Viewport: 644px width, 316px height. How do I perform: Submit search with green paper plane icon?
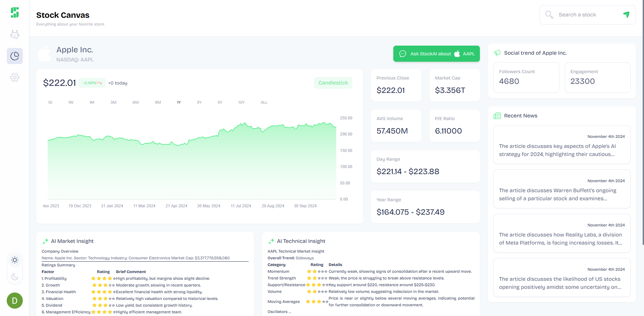tap(626, 14)
